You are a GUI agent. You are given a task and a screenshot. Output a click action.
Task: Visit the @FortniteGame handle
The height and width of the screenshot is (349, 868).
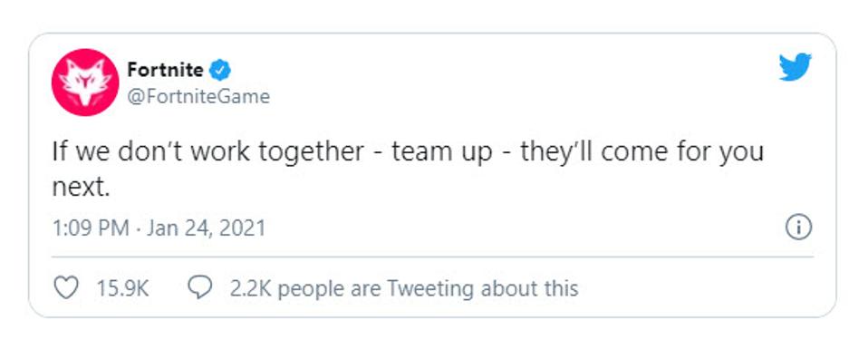[198, 97]
